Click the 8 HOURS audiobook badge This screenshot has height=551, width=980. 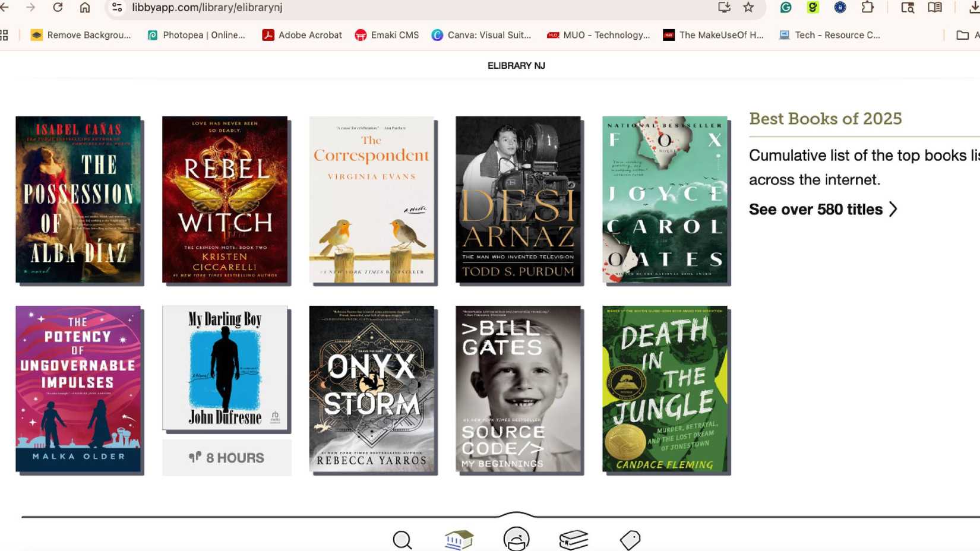(226, 458)
